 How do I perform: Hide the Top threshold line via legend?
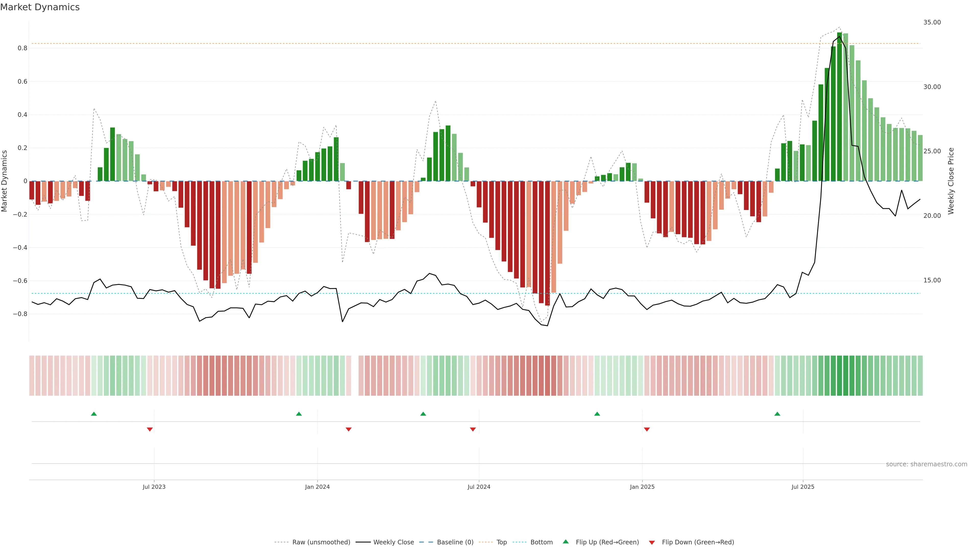[x=501, y=542]
